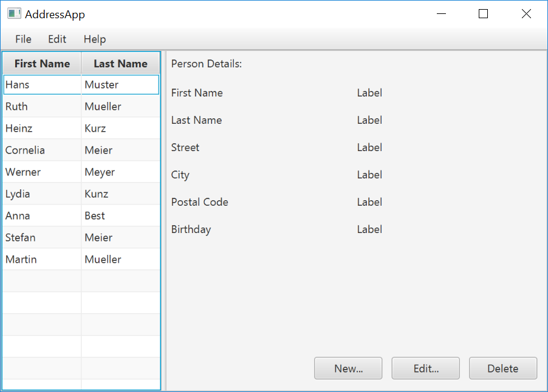This screenshot has width=548, height=392.
Task: Click the New... button
Action: [x=348, y=368]
